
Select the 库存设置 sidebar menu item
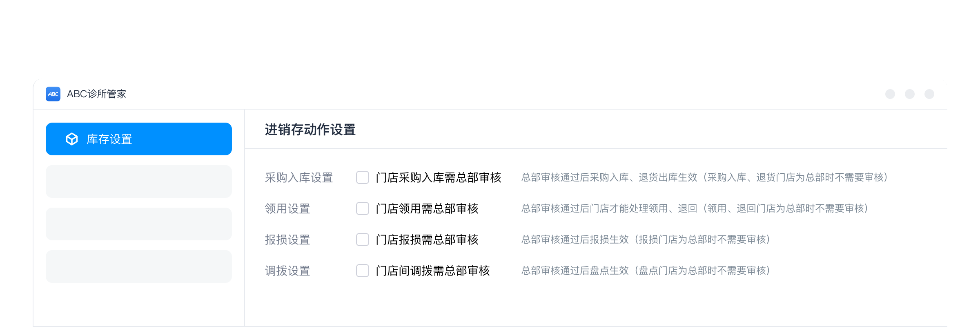(139, 139)
